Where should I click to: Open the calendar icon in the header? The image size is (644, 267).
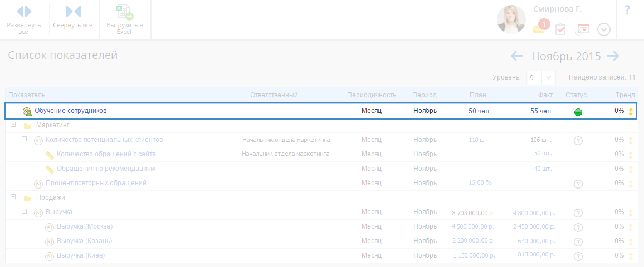582,29
